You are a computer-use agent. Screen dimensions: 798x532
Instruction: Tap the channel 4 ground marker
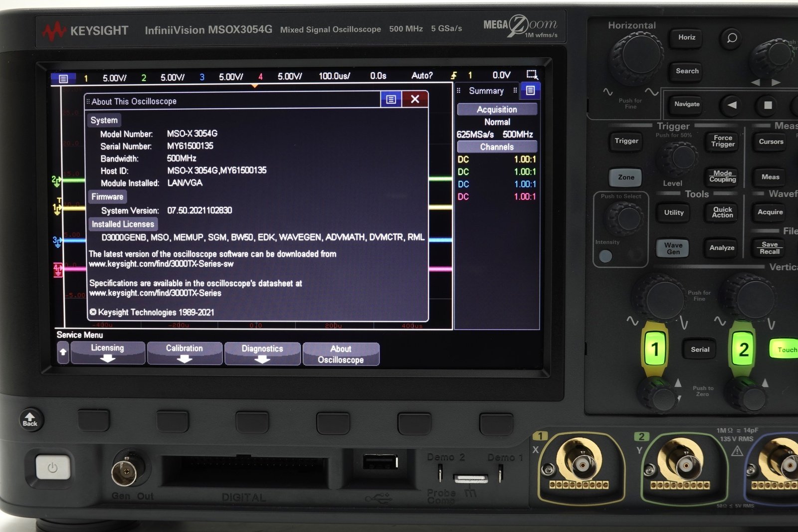tap(58, 270)
